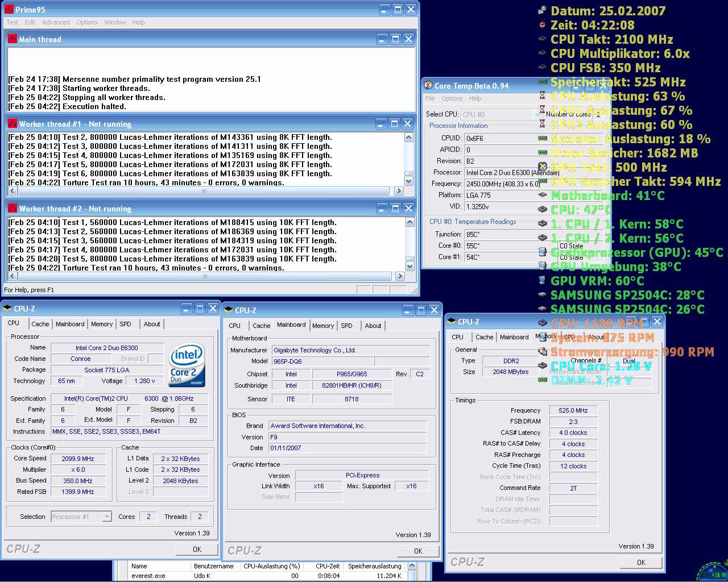Click the Motherboard temperature overlay icon
The height and width of the screenshot is (582, 728).
coord(542,195)
